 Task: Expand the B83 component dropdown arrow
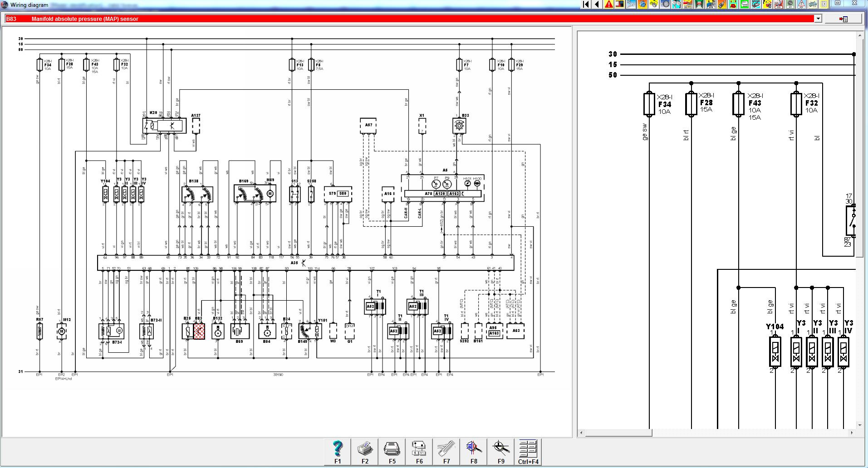pos(818,19)
